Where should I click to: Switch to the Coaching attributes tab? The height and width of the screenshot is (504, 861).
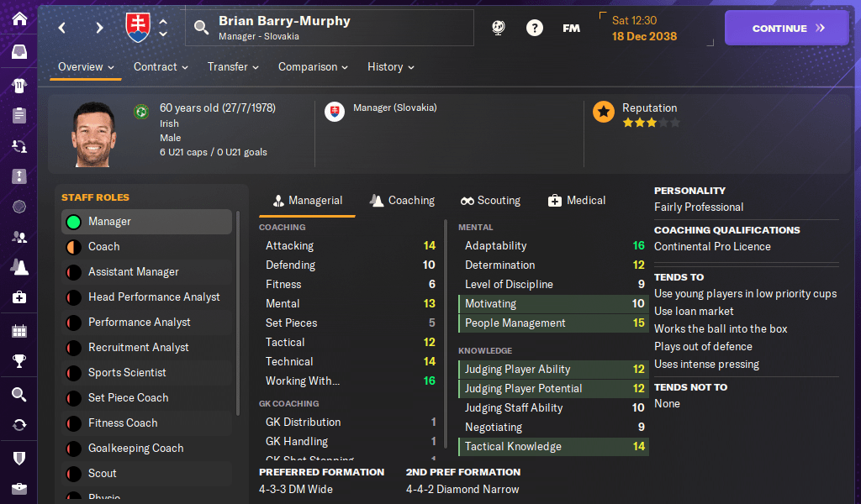(x=402, y=201)
